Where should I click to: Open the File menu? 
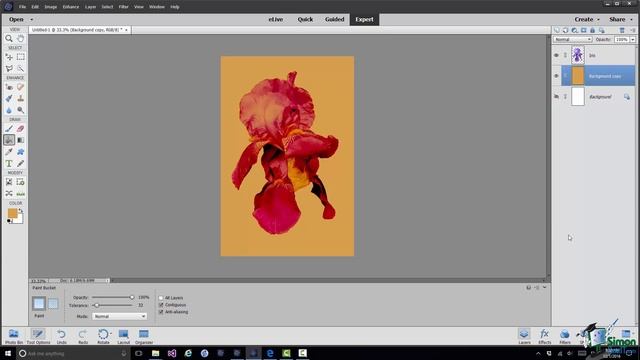pos(22,7)
